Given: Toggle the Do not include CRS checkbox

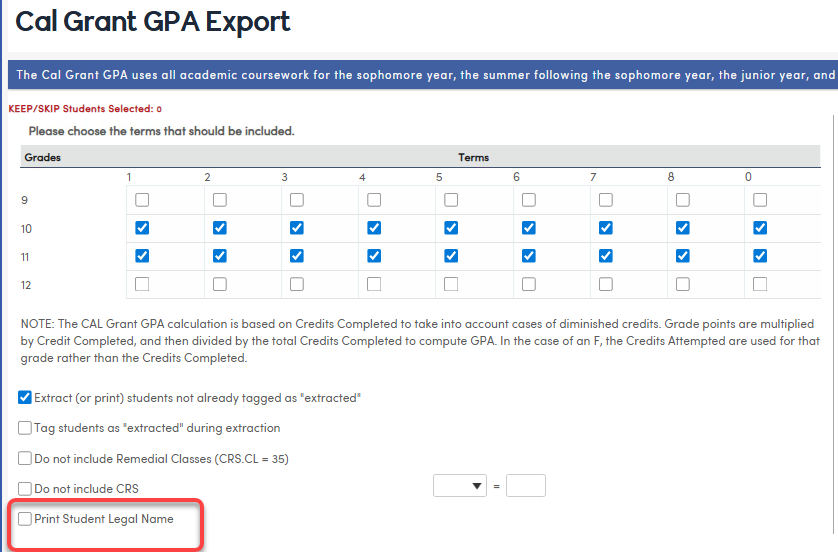Looking at the screenshot, I should tap(25, 489).
